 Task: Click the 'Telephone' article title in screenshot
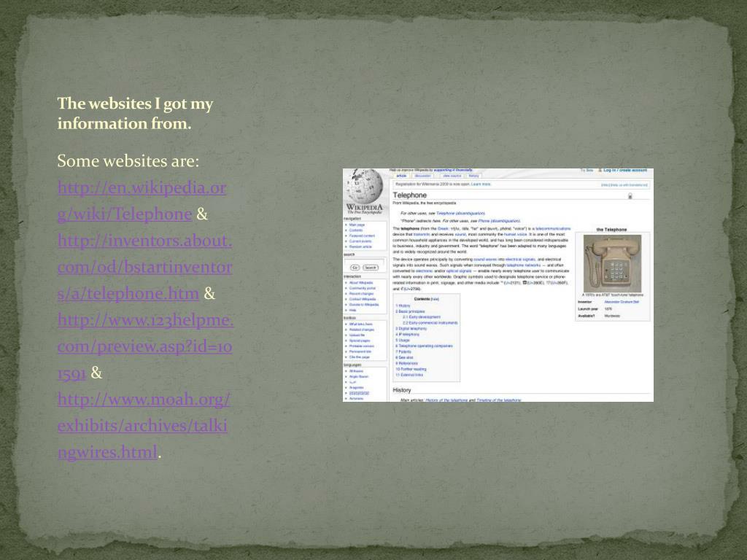click(410, 195)
